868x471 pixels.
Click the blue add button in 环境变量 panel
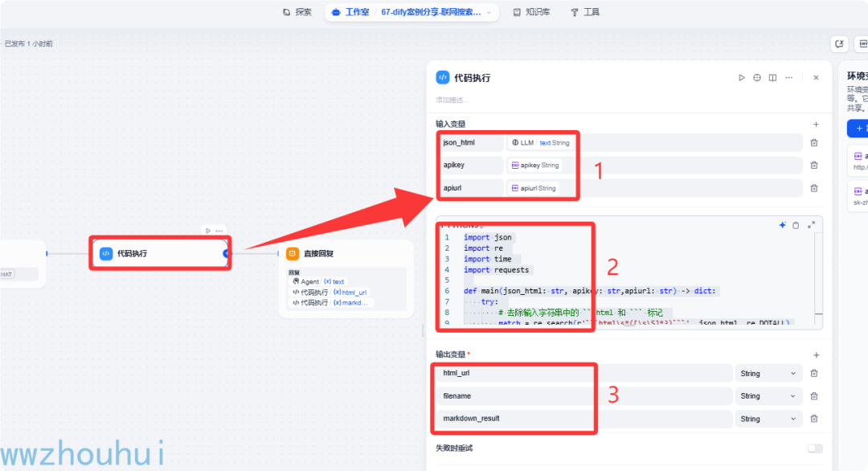[x=858, y=129]
